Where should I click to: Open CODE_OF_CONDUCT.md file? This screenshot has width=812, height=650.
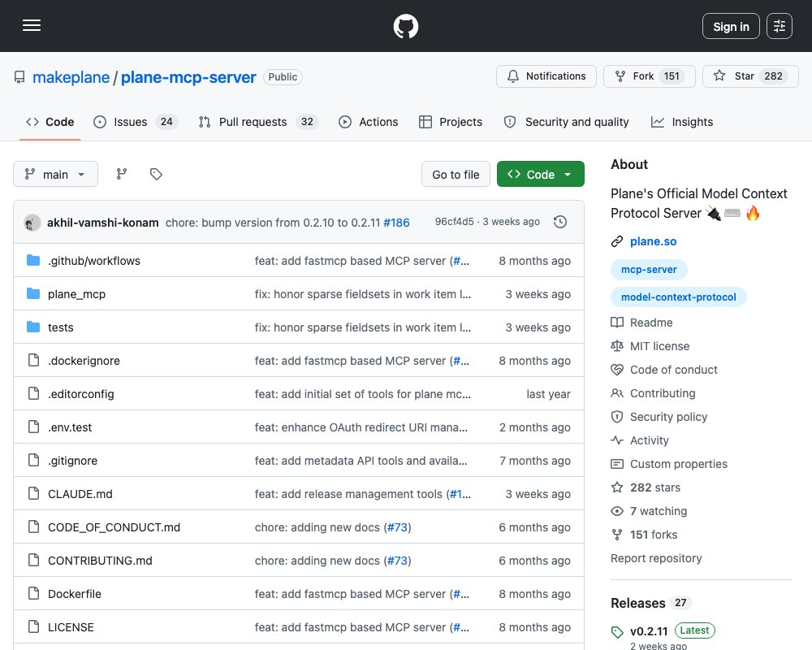coord(114,527)
